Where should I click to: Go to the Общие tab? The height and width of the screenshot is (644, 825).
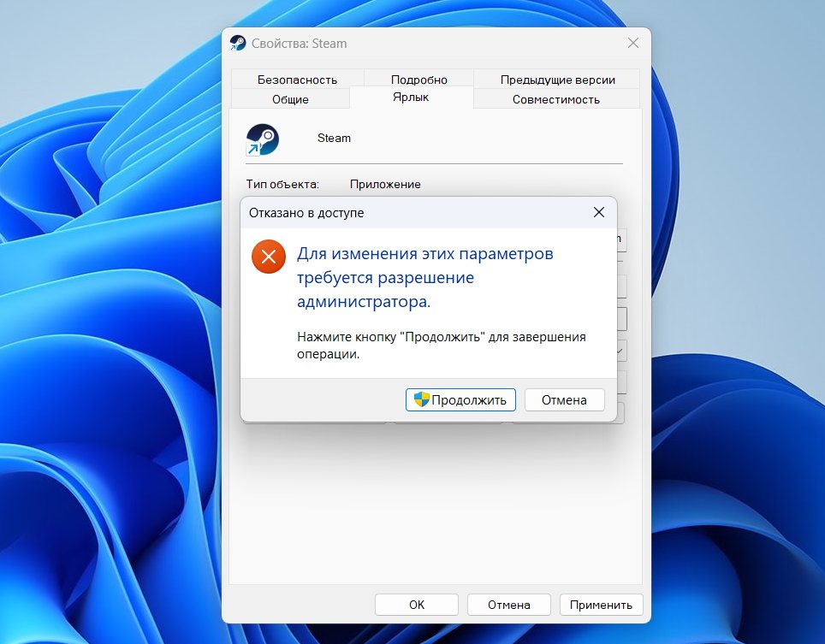290,99
